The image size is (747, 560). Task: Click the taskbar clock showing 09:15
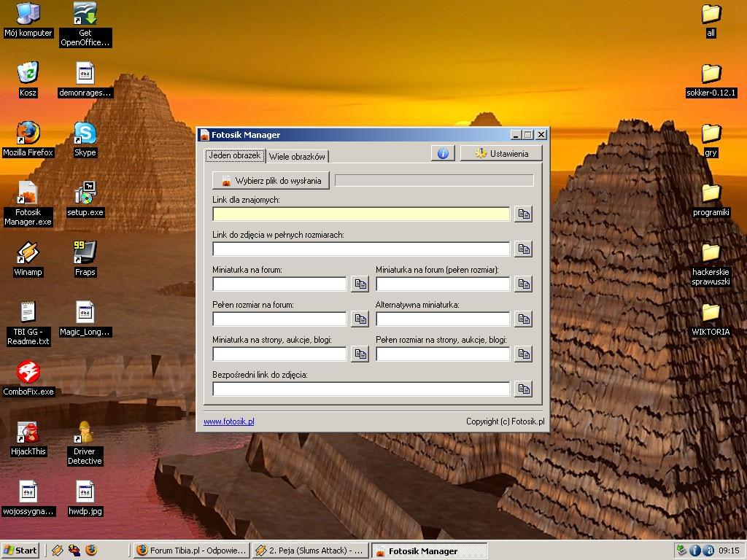click(729, 551)
